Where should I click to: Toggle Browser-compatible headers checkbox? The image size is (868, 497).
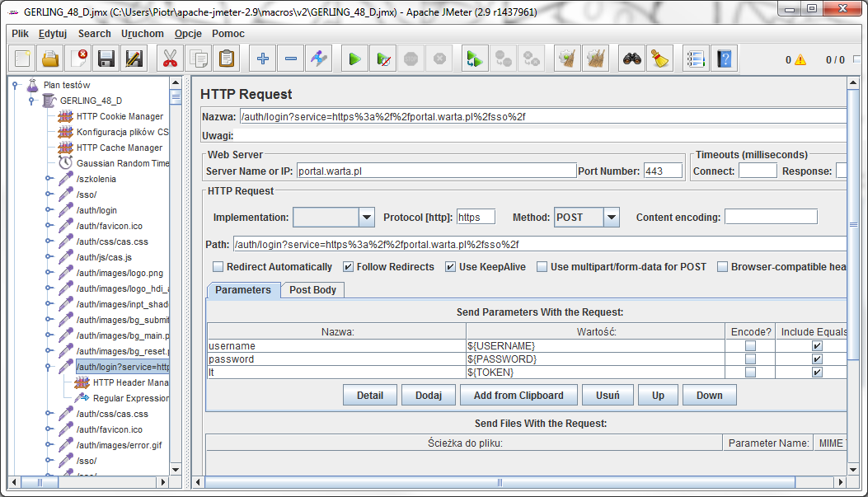[722, 267]
